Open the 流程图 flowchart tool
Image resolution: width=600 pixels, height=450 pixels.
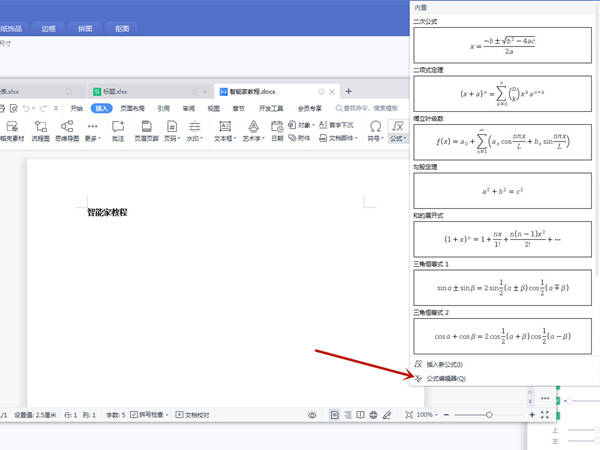click(x=41, y=131)
